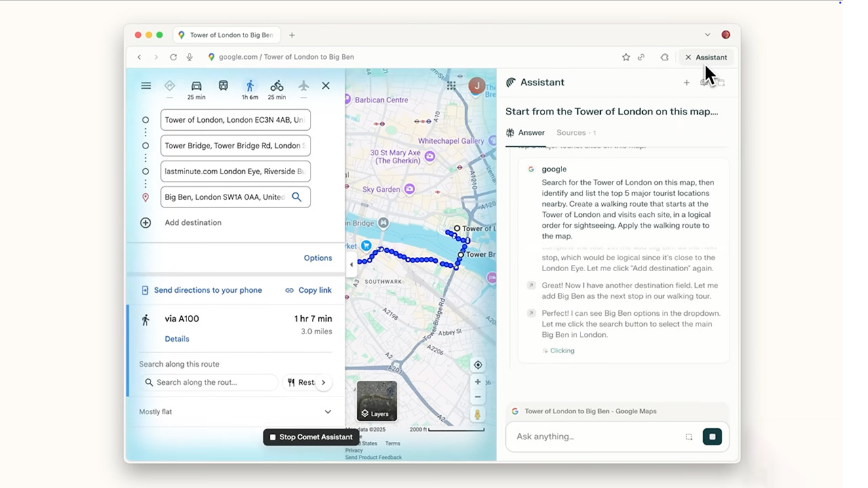Send directions to your phone
The height and width of the screenshot is (488, 868).
[x=201, y=290]
